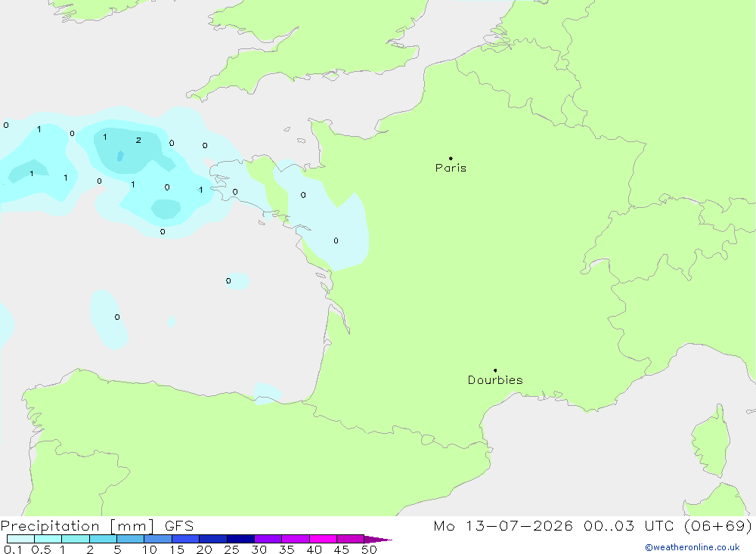Select the 15-20 mm blue legend swatch
Image resolution: width=756 pixels, height=554 pixels.
coord(186,539)
